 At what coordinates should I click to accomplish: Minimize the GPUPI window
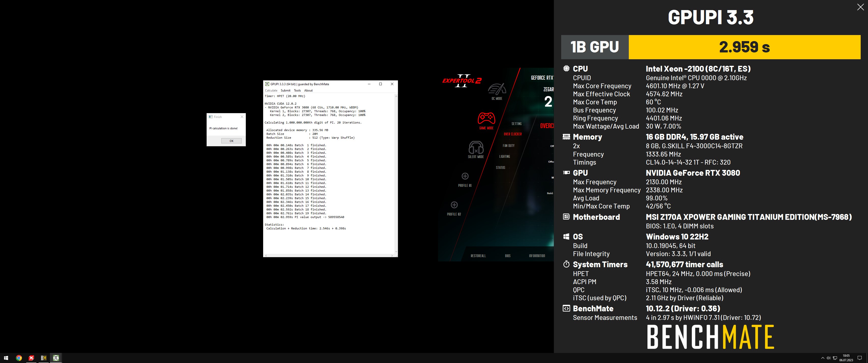tap(369, 84)
